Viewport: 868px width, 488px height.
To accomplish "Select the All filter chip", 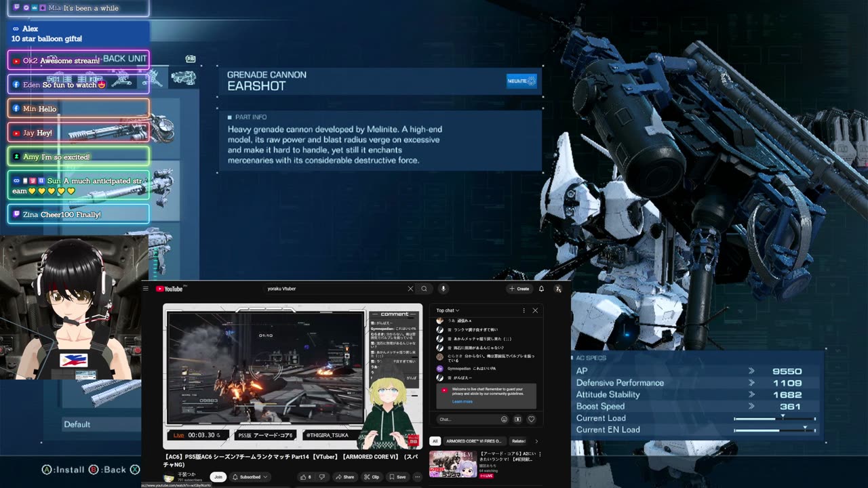I will 435,441.
